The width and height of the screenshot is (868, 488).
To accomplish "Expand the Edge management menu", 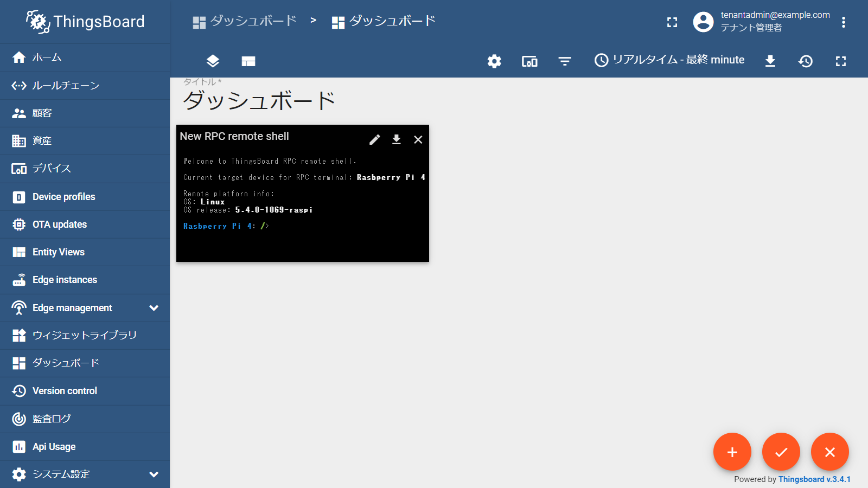I will pyautogui.click(x=154, y=308).
